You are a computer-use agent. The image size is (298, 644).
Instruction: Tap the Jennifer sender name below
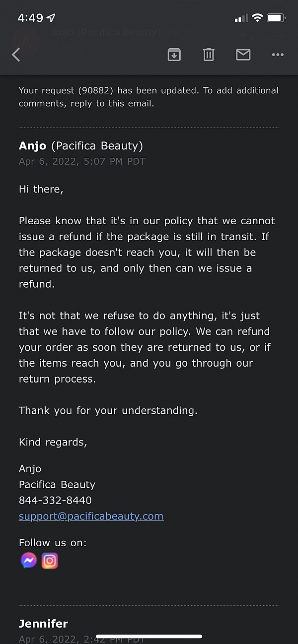[43, 624]
